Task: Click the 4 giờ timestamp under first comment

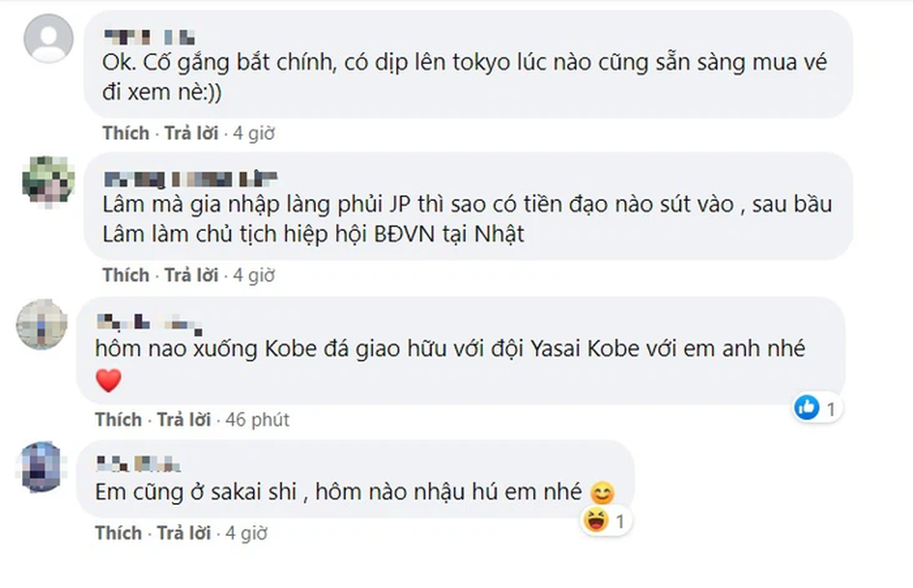Action: (x=254, y=133)
